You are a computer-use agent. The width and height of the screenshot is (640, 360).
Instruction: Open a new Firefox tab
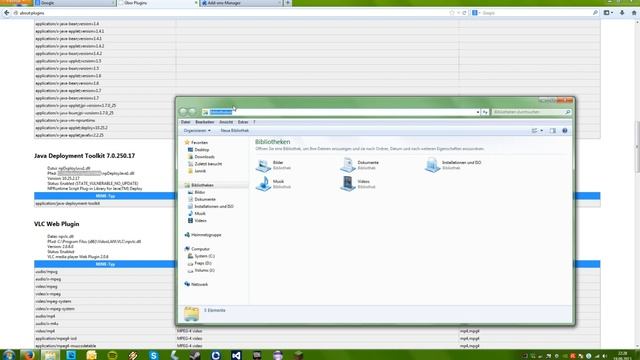[287, 3]
